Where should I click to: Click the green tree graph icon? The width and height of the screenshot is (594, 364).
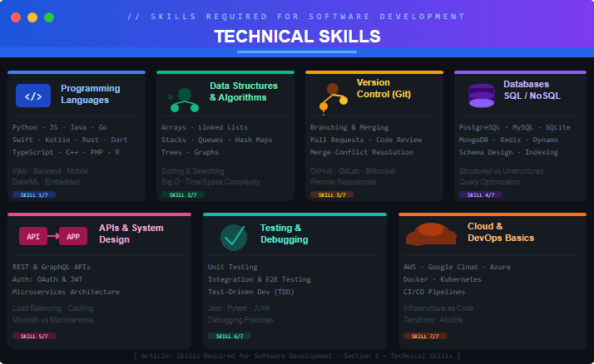pos(184,101)
